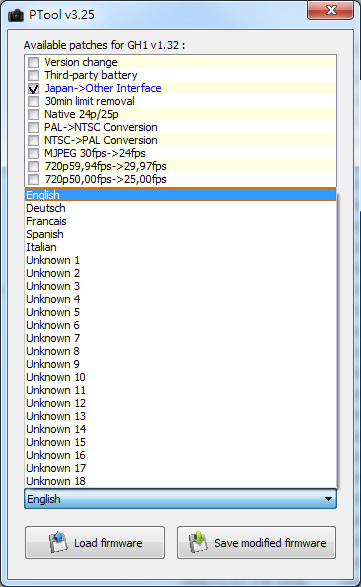The height and width of the screenshot is (587, 361).
Task: Select Unknown 9 language option
Action: [x=180, y=364]
